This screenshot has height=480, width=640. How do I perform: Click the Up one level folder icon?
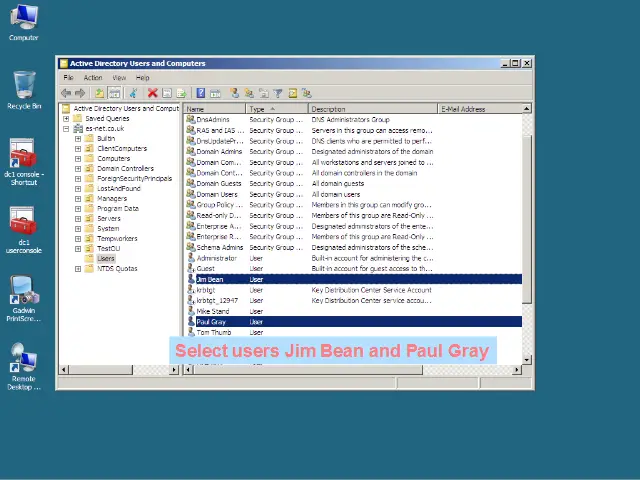pos(100,93)
